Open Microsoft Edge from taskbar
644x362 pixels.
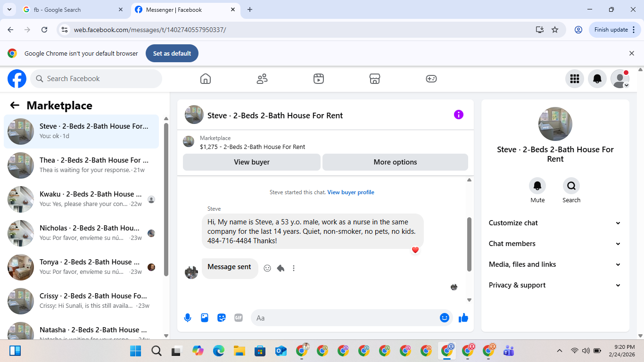219,351
